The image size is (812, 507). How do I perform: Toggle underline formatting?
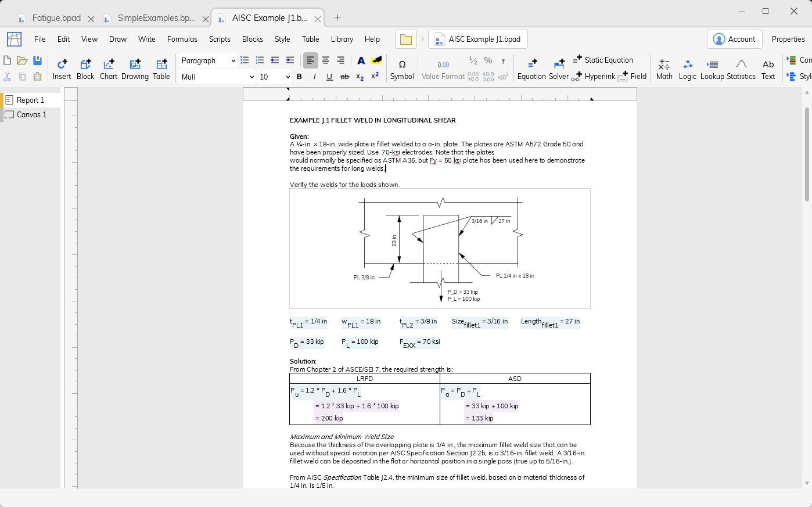(x=329, y=77)
